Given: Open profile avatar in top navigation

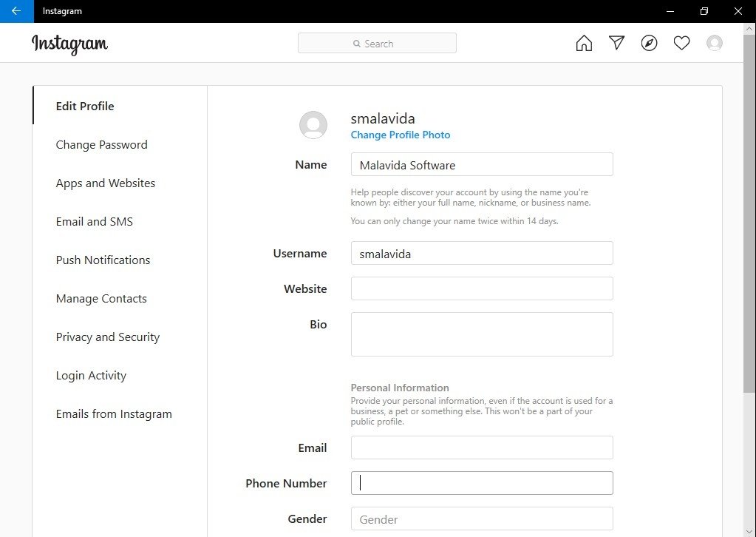Looking at the screenshot, I should coord(714,43).
